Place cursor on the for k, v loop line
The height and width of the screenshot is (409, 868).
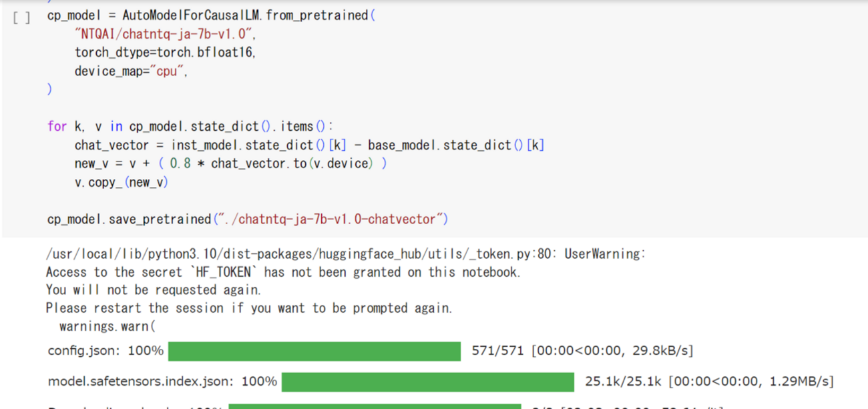point(190,126)
